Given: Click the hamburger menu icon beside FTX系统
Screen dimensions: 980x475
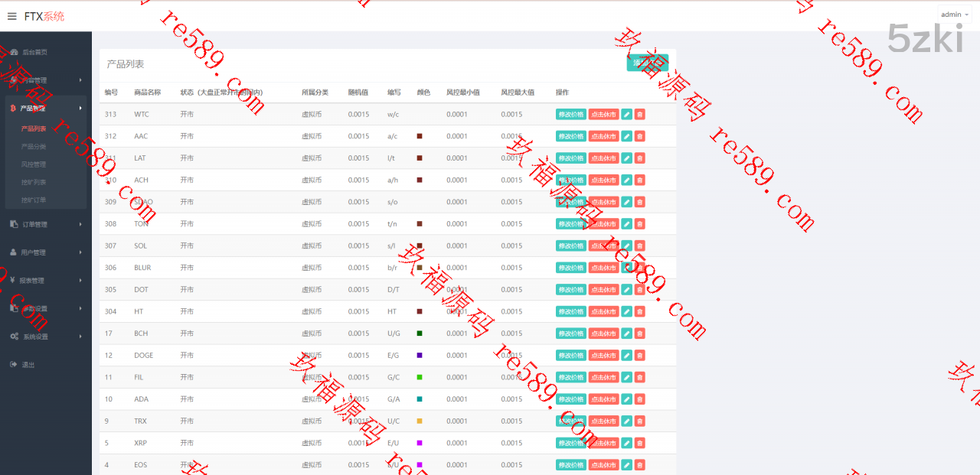Looking at the screenshot, I should [x=11, y=16].
